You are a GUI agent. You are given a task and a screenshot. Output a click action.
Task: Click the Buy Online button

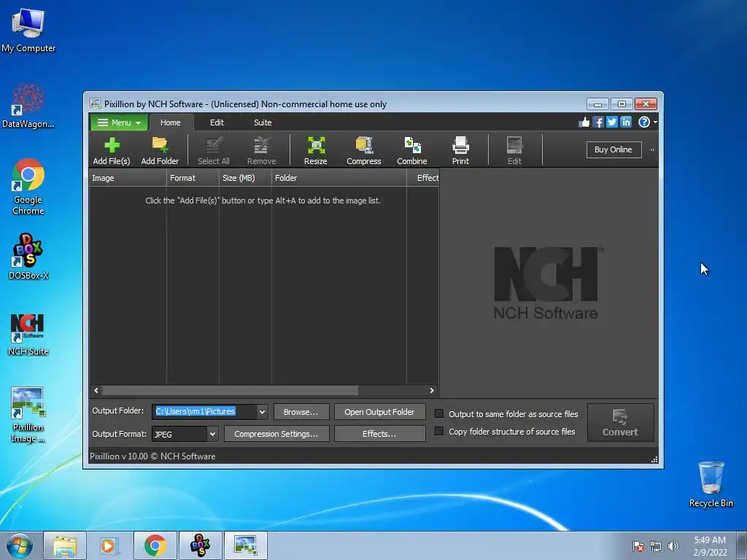point(614,149)
